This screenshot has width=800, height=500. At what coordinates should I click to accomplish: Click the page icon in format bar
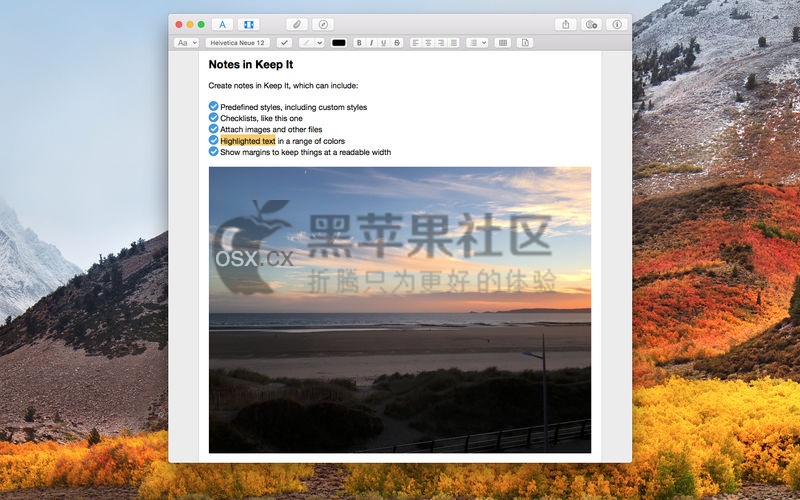(525, 43)
